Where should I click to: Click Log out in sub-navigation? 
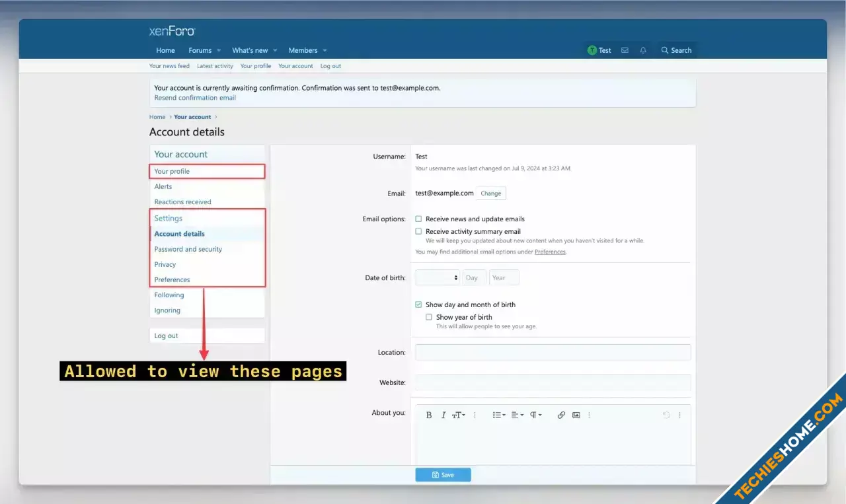330,66
